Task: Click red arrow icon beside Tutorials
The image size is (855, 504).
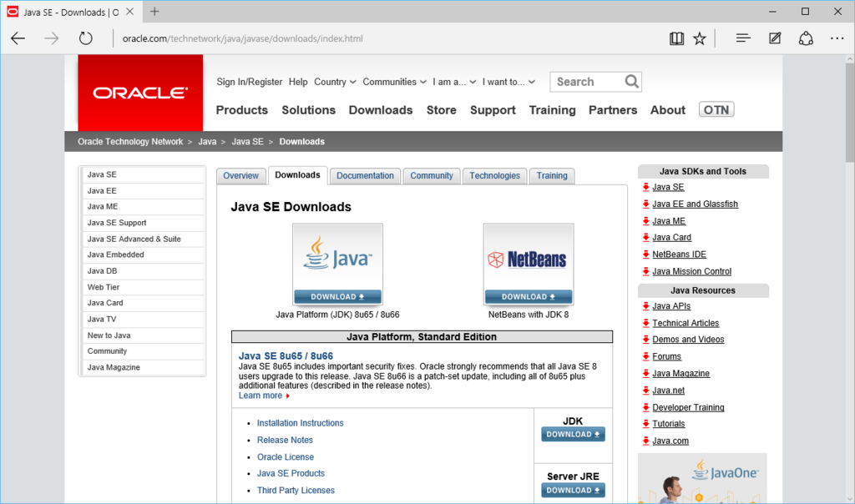Action: 645,423
